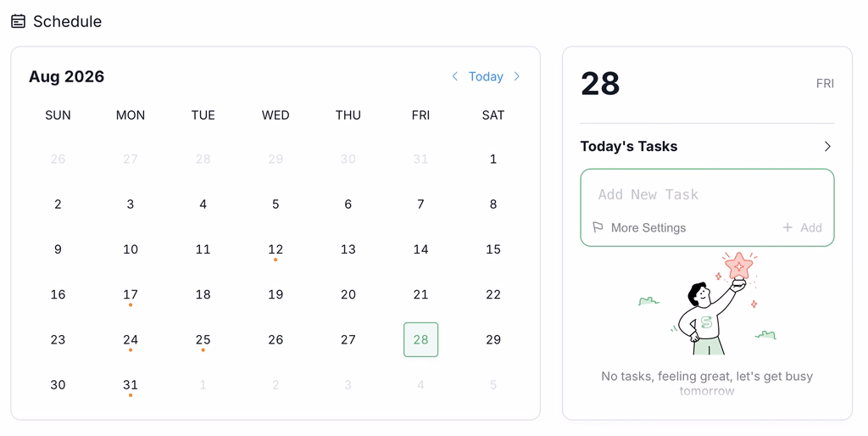Jump to Today in calendar

pyautogui.click(x=486, y=76)
